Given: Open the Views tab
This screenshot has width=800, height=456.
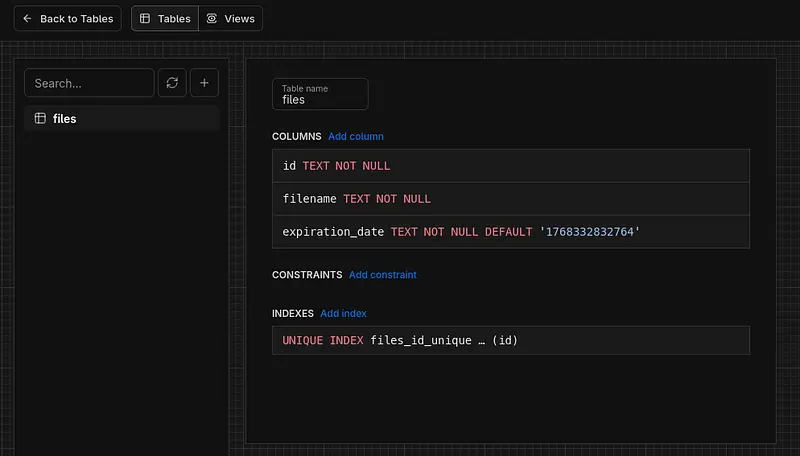Looking at the screenshot, I should coord(231,19).
